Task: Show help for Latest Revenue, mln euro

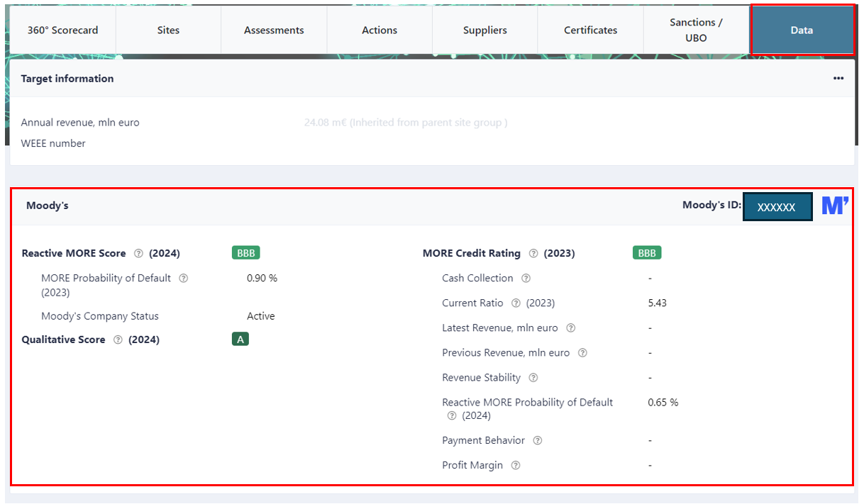Action: pos(571,327)
